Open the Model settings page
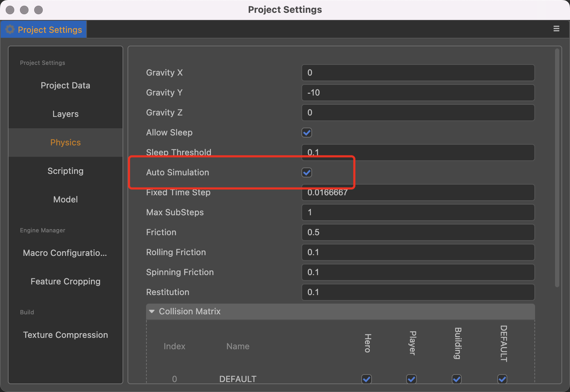This screenshot has width=570, height=392. click(66, 200)
